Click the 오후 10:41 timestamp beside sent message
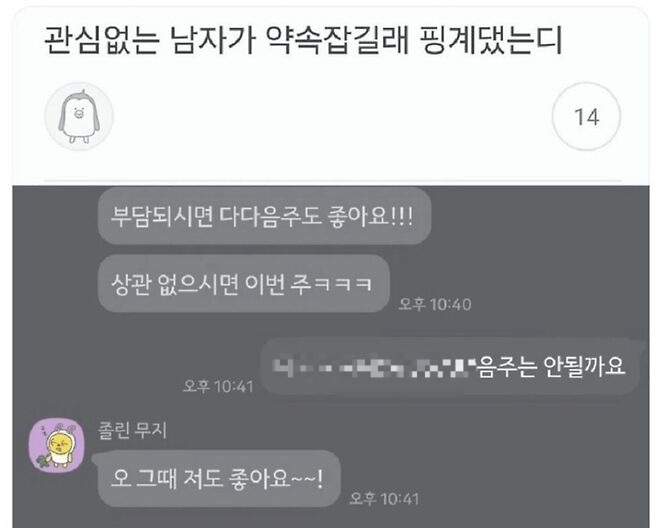 [x=218, y=386]
